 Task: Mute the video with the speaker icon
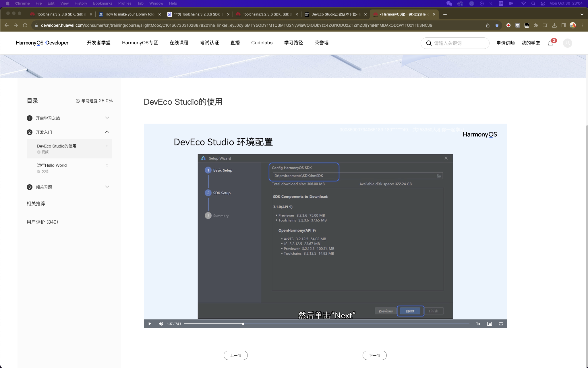[x=161, y=324]
